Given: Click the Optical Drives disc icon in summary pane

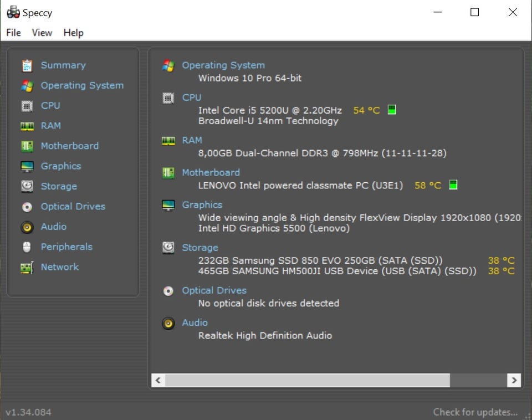Looking at the screenshot, I should (x=168, y=291).
